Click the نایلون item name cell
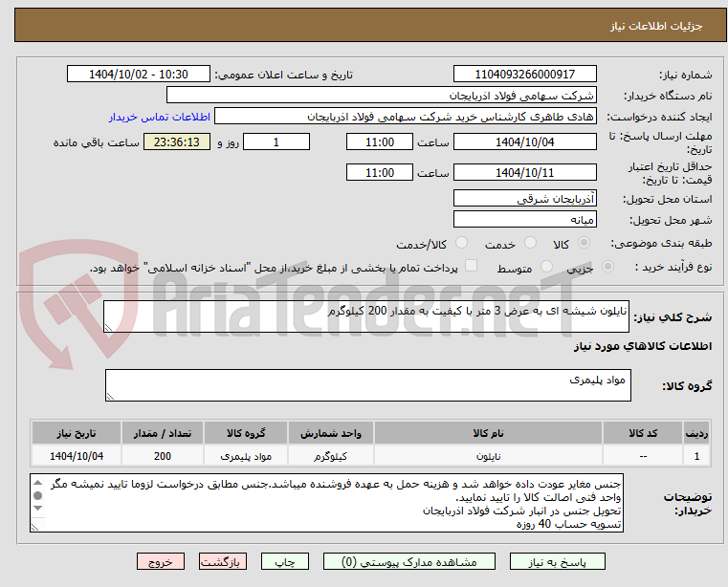This screenshot has height=587, width=728. tap(488, 456)
